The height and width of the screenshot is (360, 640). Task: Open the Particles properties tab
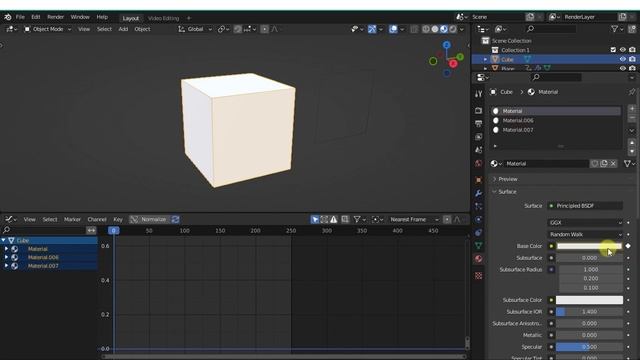(x=478, y=206)
